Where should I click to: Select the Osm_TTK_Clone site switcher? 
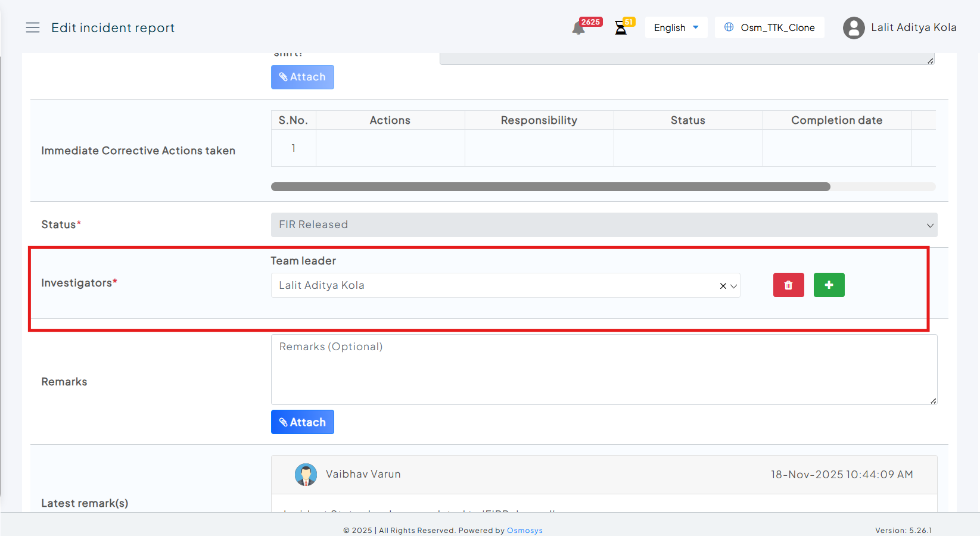(777, 27)
